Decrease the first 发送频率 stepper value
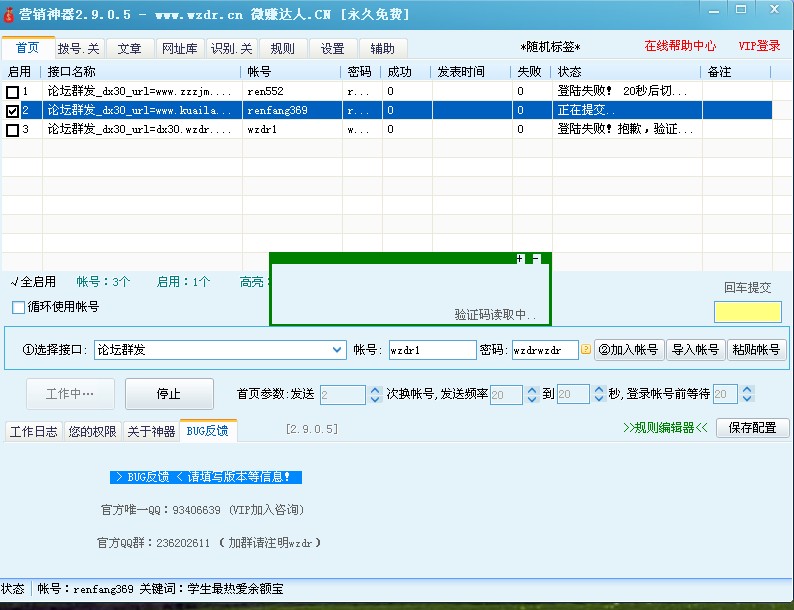This screenshot has width=794, height=610. point(532,399)
